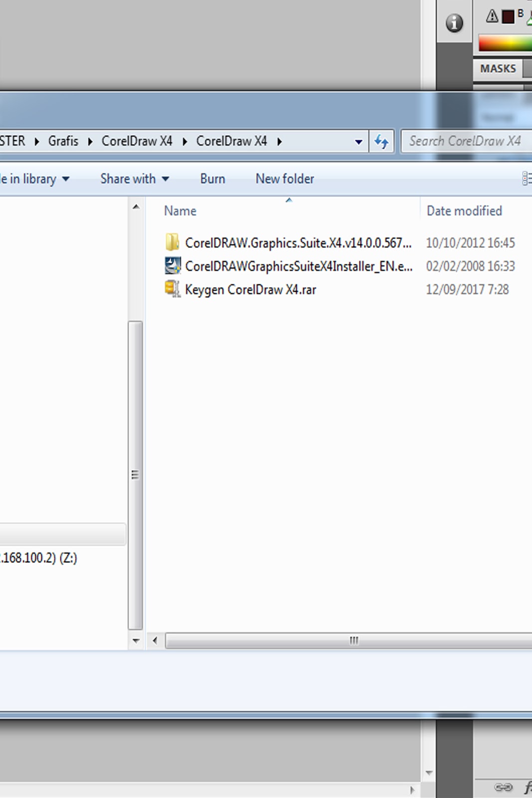Screen dimensions: 532x798
Task: Click navigation pane scroll down arrow
Action: (x=136, y=640)
